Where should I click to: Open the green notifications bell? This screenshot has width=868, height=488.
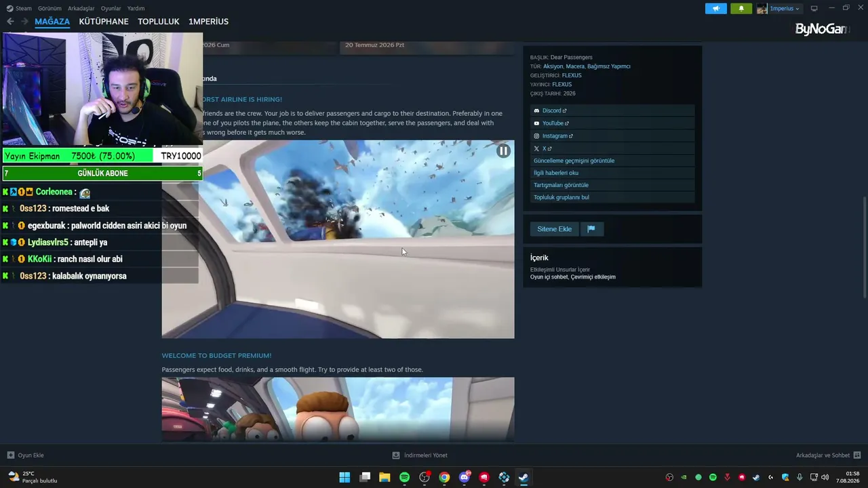[741, 9]
